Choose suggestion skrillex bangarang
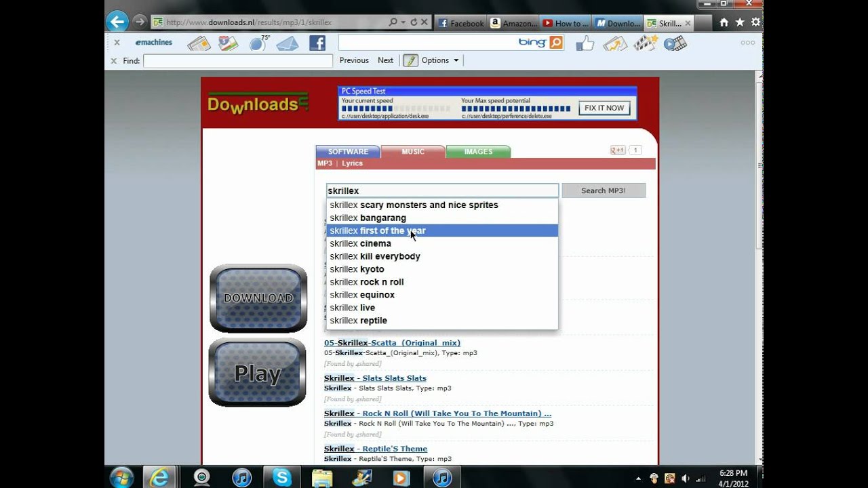This screenshot has width=868, height=488. (442, 218)
